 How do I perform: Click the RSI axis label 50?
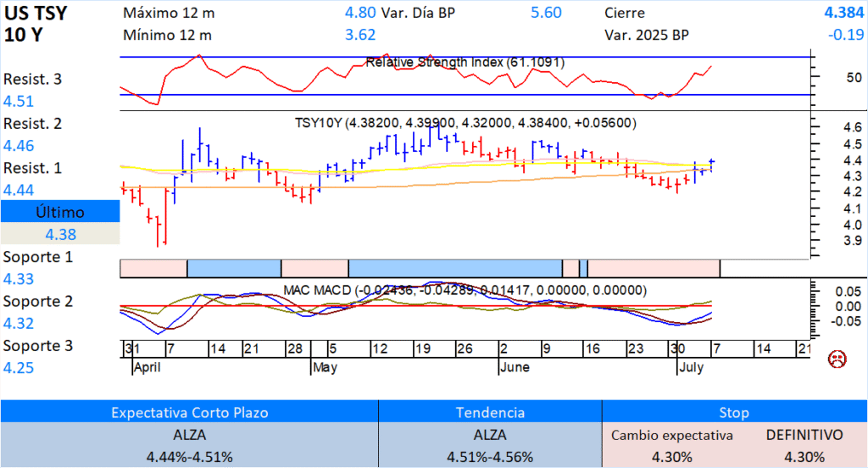click(x=854, y=77)
